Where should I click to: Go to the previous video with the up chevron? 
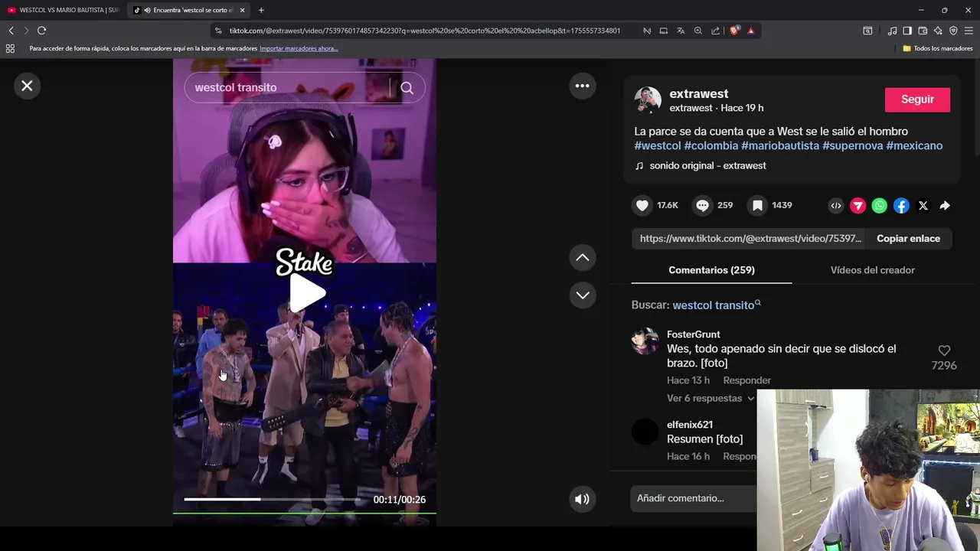point(582,258)
